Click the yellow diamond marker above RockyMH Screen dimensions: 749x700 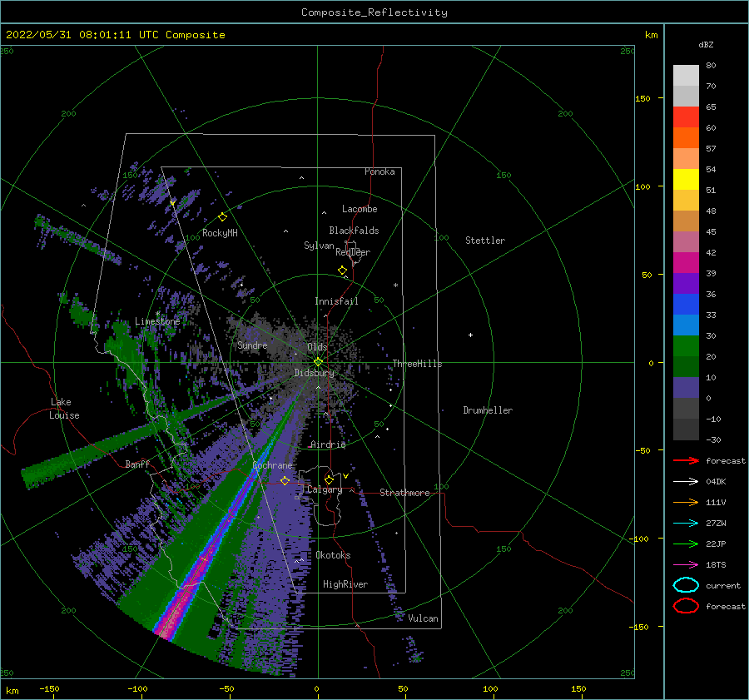(x=222, y=217)
